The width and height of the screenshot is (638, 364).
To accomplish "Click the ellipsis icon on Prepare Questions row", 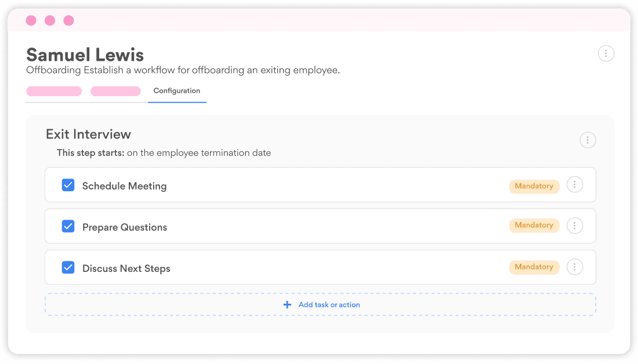I will 575,225.
